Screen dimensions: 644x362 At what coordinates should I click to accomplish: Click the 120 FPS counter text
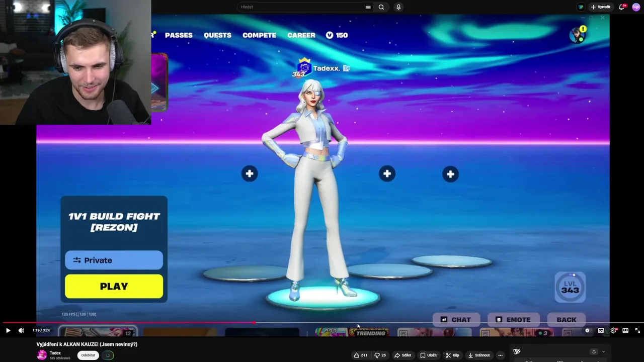click(78, 314)
